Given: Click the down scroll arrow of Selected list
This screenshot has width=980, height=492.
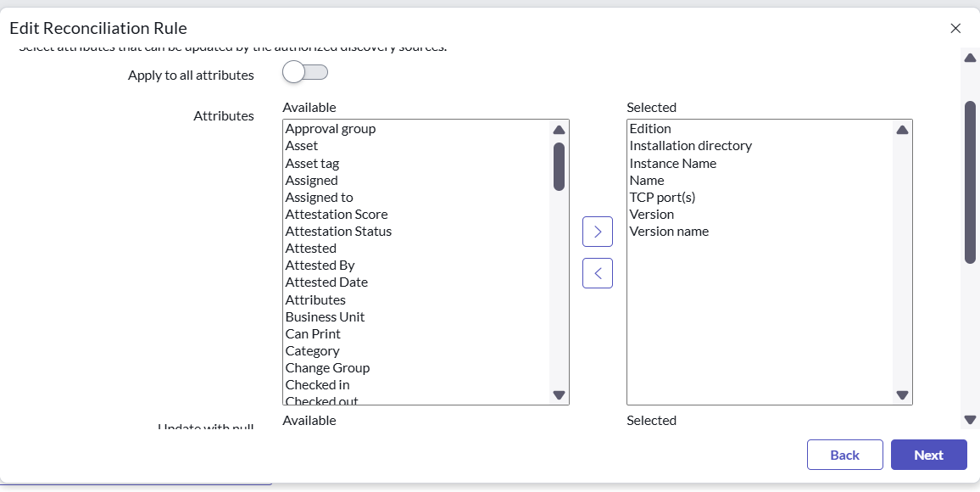Looking at the screenshot, I should tap(903, 394).
